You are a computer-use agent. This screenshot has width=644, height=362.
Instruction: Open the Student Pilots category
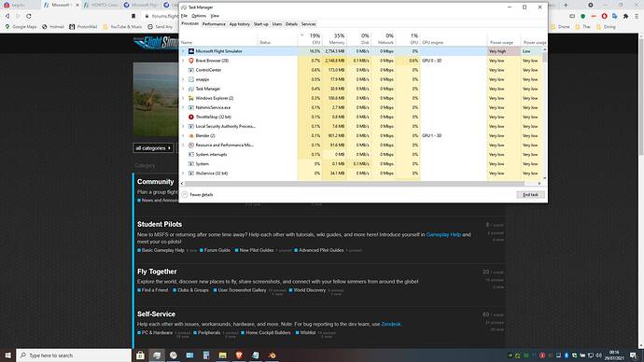pyautogui.click(x=160, y=225)
